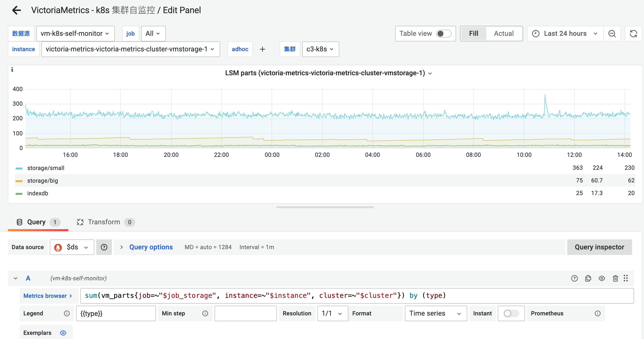Open the Query inspector
The height and width of the screenshot is (339, 644).
coord(599,247)
